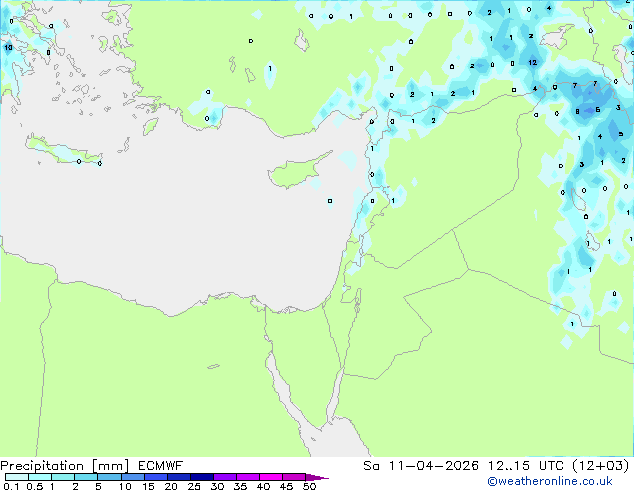Click the 30–35 mm purple legend swatch
This screenshot has height=490, width=634.
(x=224, y=477)
